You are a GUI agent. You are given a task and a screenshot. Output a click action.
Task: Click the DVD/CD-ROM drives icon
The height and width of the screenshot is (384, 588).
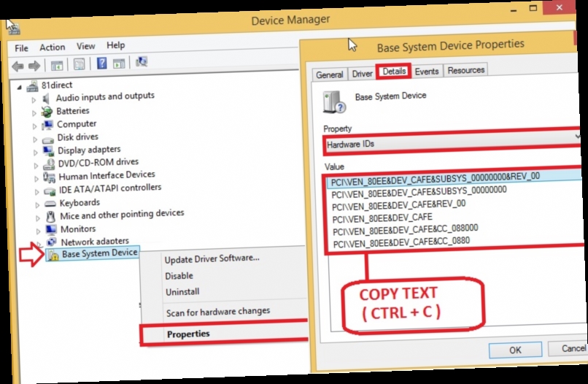(49, 164)
